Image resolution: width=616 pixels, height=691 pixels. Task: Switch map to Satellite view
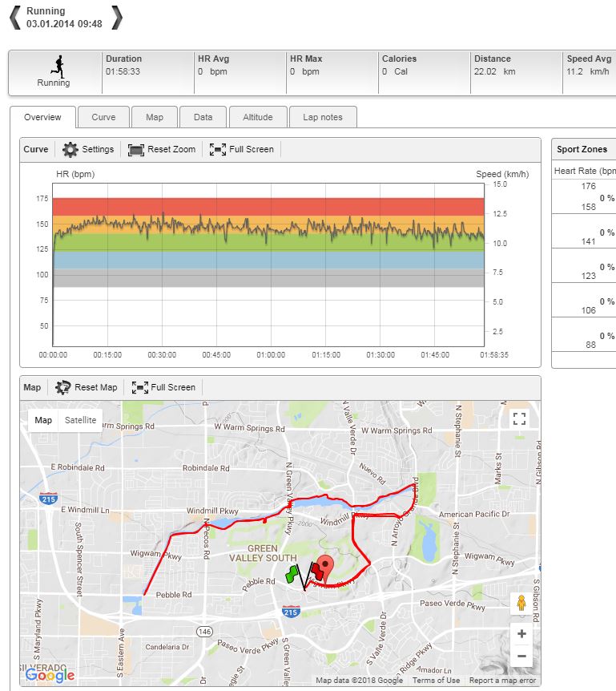click(80, 421)
